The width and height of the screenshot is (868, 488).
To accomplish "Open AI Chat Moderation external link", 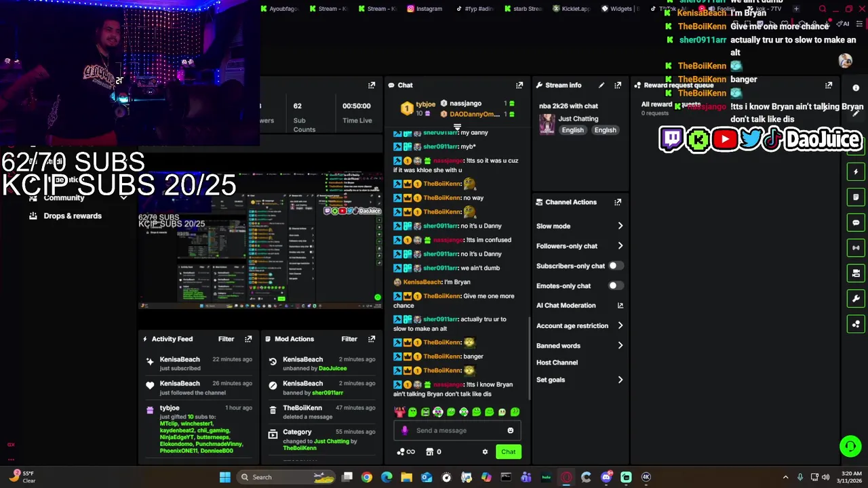I will tap(620, 306).
